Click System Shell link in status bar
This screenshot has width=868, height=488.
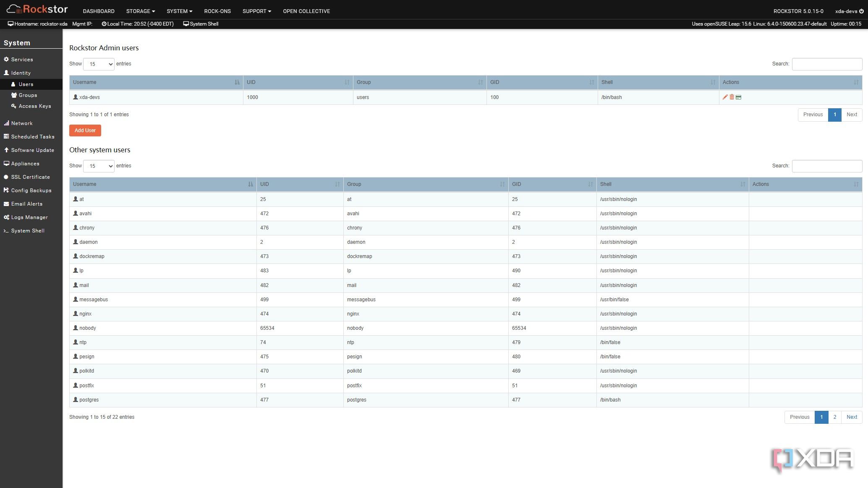pyautogui.click(x=201, y=24)
